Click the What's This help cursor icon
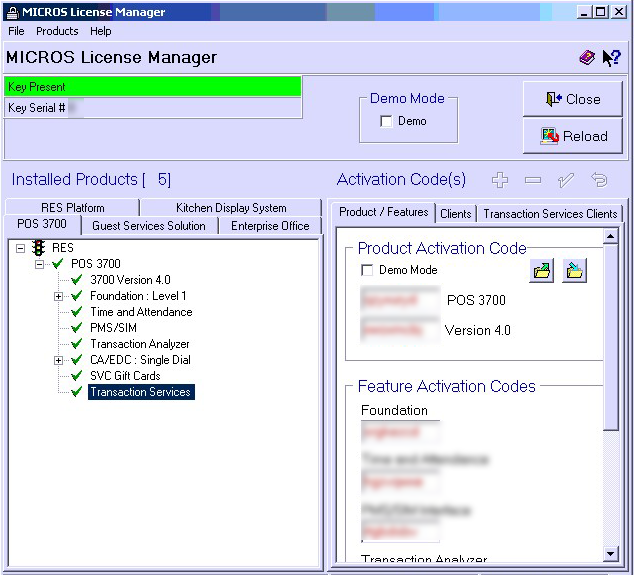 coord(611,58)
